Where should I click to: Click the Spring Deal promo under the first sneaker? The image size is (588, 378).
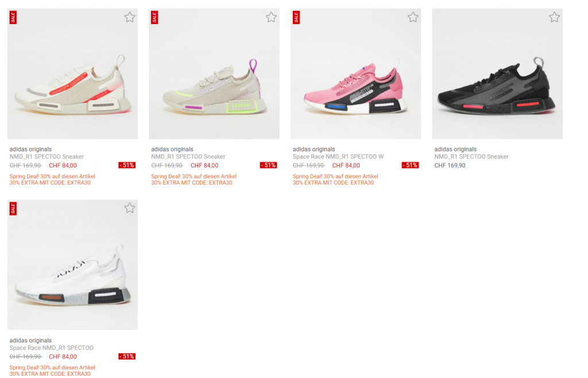[x=52, y=176]
